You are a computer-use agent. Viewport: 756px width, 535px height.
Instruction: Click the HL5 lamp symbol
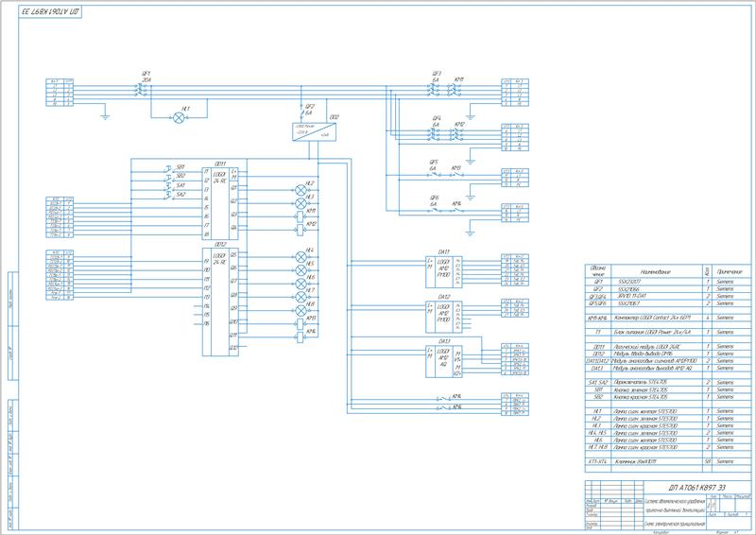click(x=301, y=270)
